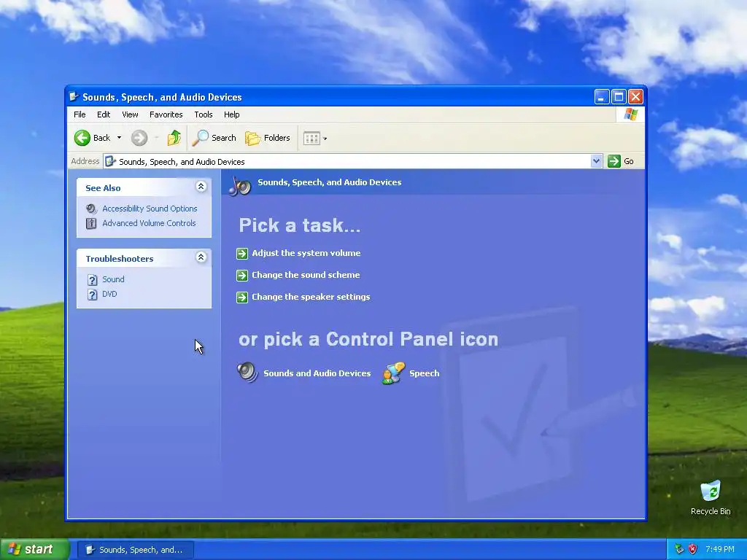The height and width of the screenshot is (560, 747).
Task: Open the Tools menu
Action: click(x=203, y=114)
